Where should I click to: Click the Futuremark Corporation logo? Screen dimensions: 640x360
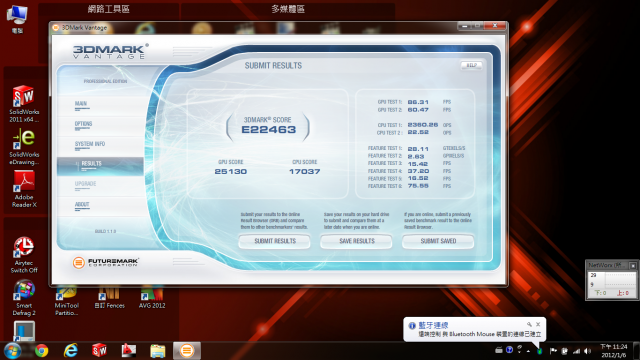pos(106,262)
